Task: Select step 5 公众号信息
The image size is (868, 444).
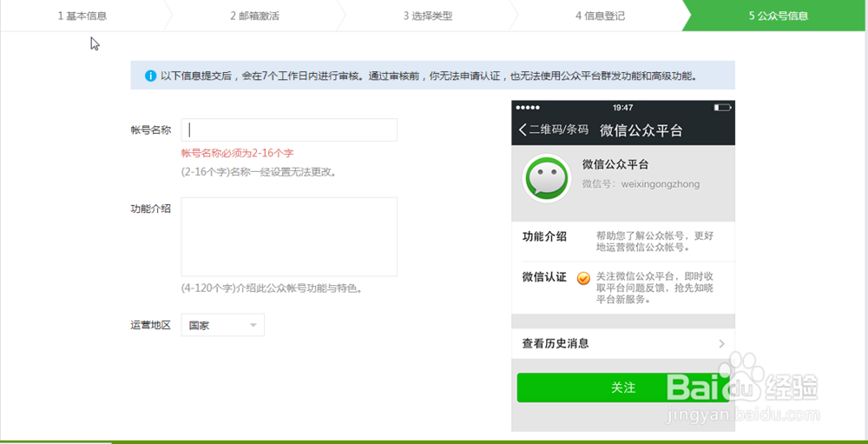Action: point(779,17)
